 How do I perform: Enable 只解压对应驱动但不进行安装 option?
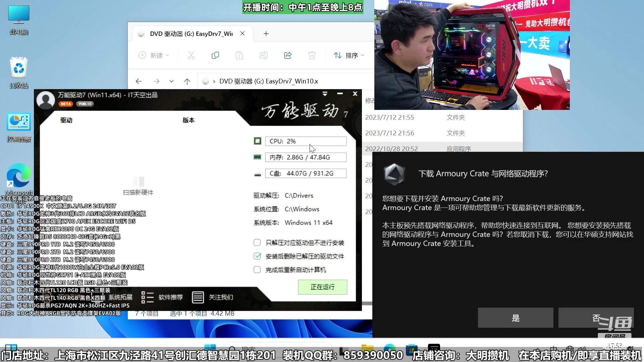click(257, 242)
